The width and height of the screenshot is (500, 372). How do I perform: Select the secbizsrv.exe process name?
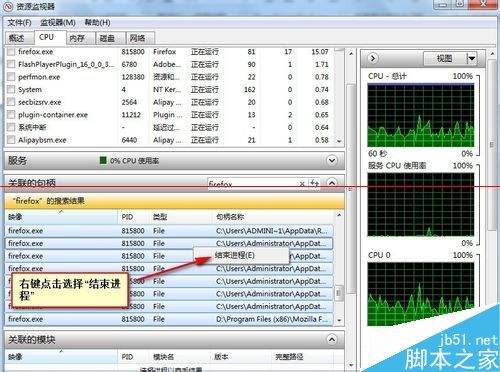(40, 102)
